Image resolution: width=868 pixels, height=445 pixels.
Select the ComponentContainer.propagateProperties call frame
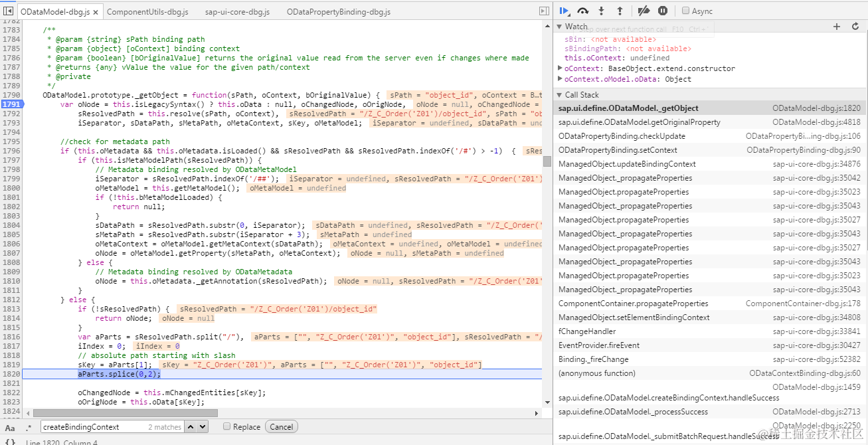[710, 304]
